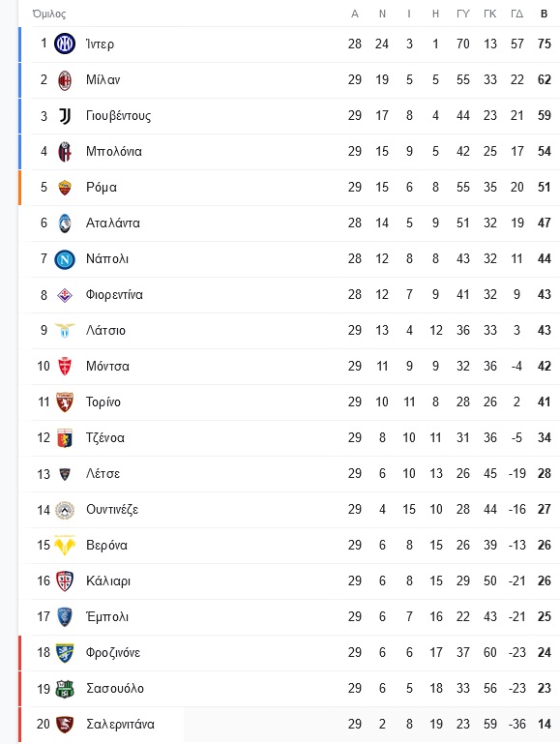The width and height of the screenshot is (560, 744).
Task: Click the Bologna crest icon
Action: [x=65, y=152]
